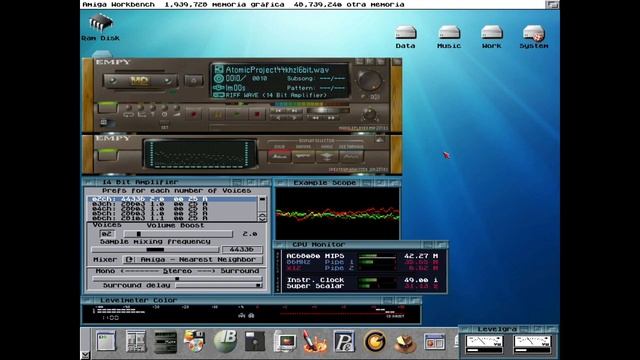Launch the CD and floppy dock icon
Screen dimensions: 640x360
click(x=194, y=341)
